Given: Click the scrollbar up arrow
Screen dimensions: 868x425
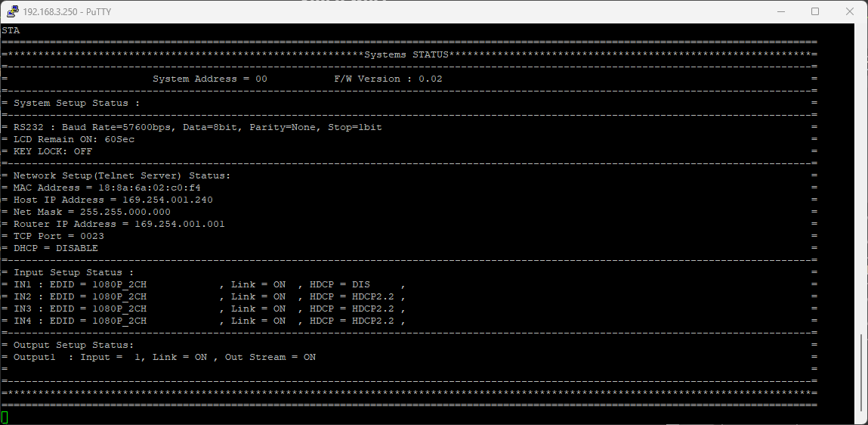Looking at the screenshot, I should point(861,29).
